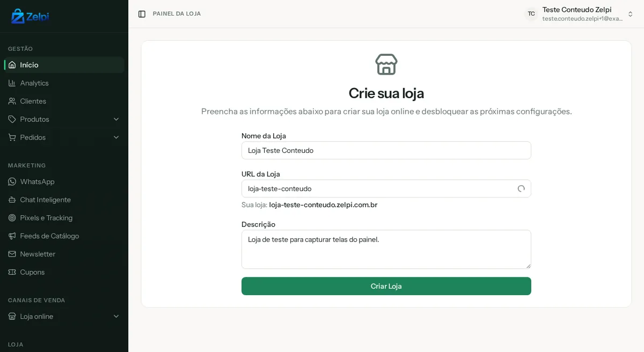This screenshot has width=644, height=352.
Task: Toggle the sidebar panel icon
Action: pyautogui.click(x=142, y=14)
